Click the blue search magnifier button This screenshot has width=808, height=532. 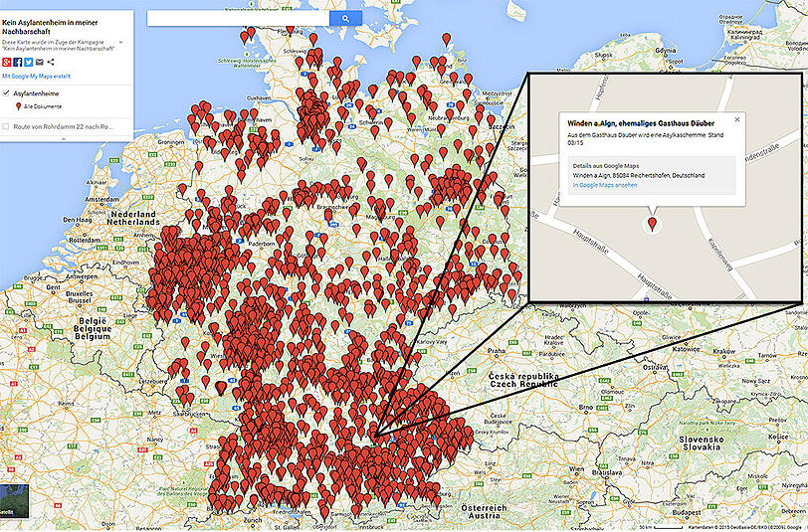point(345,18)
